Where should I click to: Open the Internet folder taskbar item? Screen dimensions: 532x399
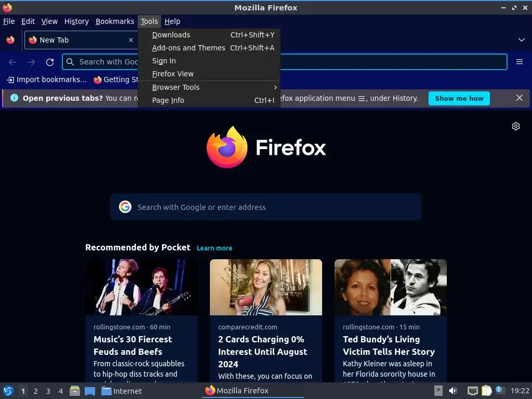click(122, 391)
